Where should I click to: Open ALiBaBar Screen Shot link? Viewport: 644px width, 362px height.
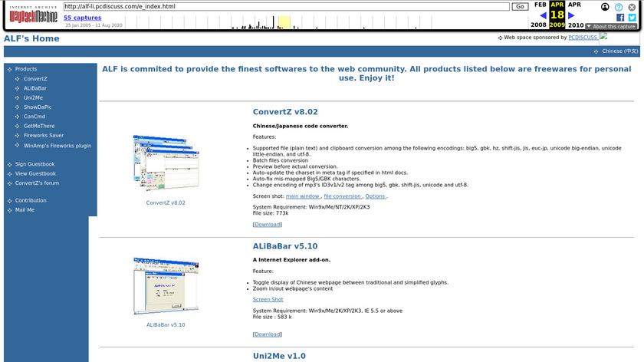pos(268,300)
